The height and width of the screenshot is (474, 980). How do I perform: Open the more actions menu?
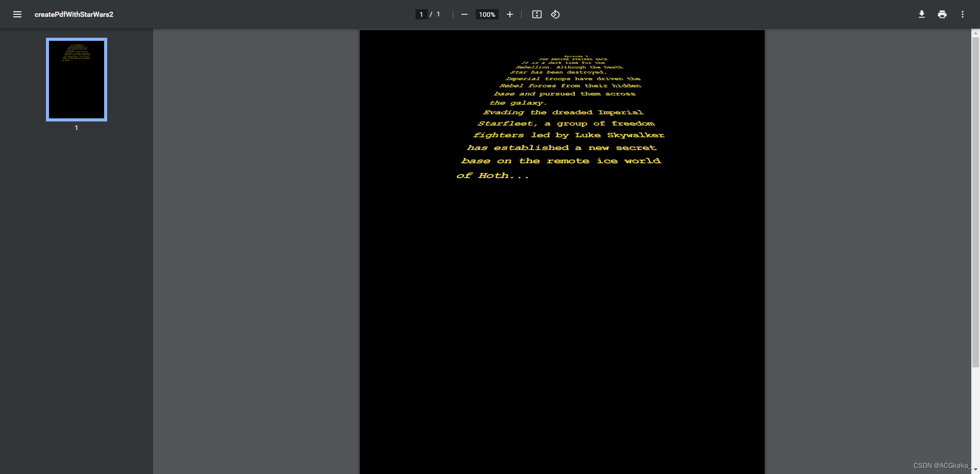click(x=963, y=14)
